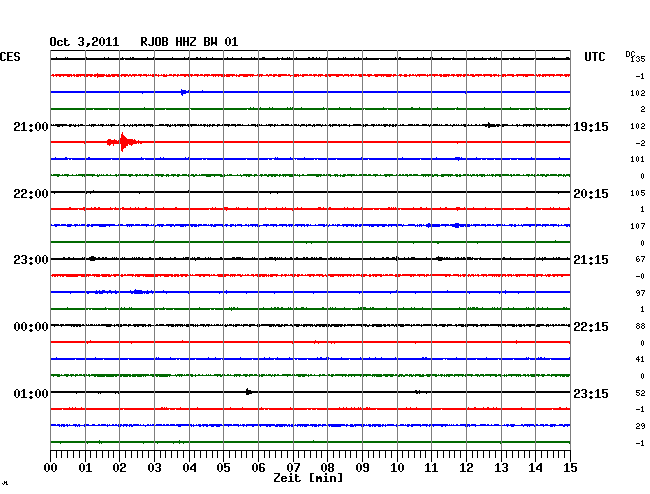Click minute tick label 01 on axis
The height and width of the screenshot is (494, 650).
point(85,468)
